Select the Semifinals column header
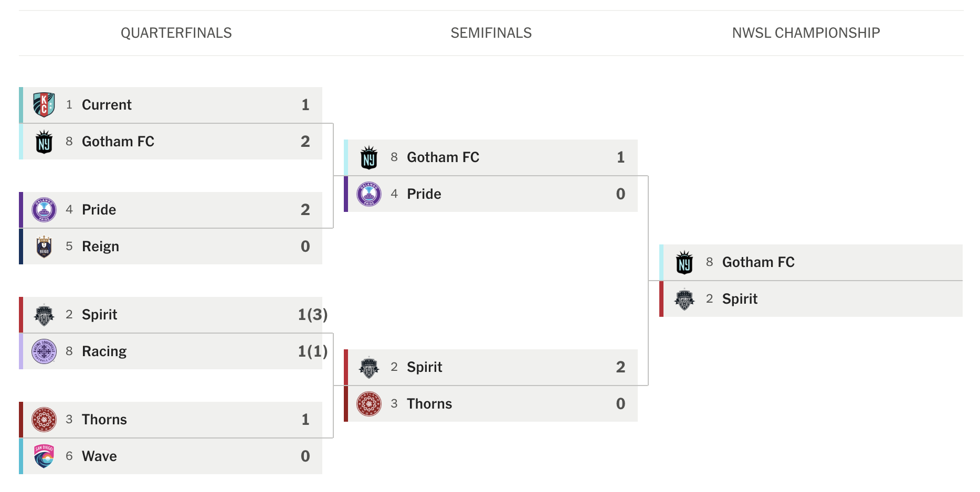 coord(491,33)
